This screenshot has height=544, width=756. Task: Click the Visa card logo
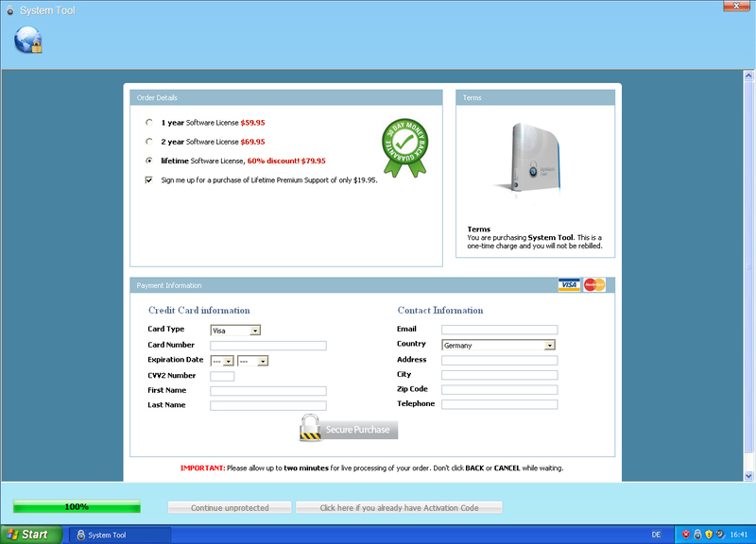point(569,285)
